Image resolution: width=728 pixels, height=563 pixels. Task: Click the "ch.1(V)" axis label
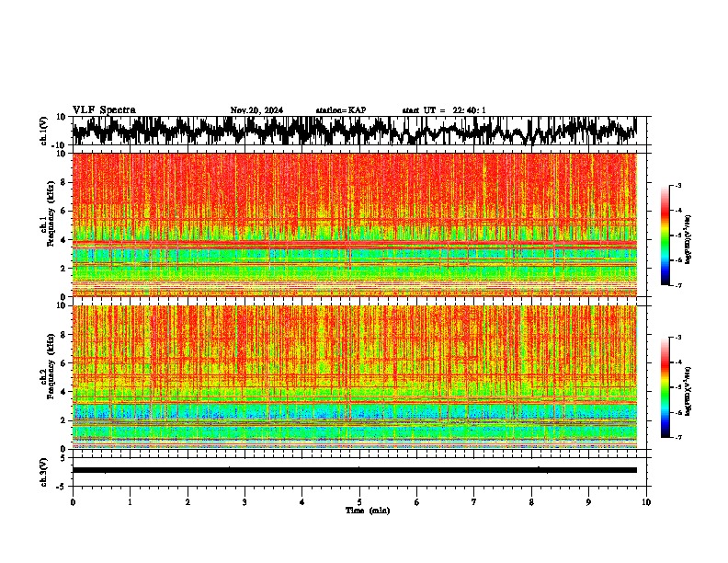(x=44, y=131)
